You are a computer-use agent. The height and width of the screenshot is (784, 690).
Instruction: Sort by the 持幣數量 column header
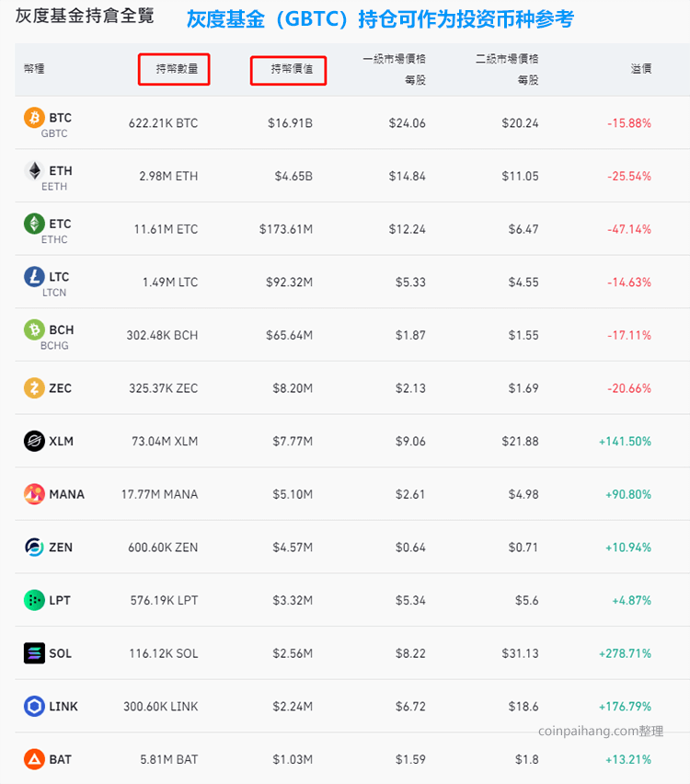(177, 68)
